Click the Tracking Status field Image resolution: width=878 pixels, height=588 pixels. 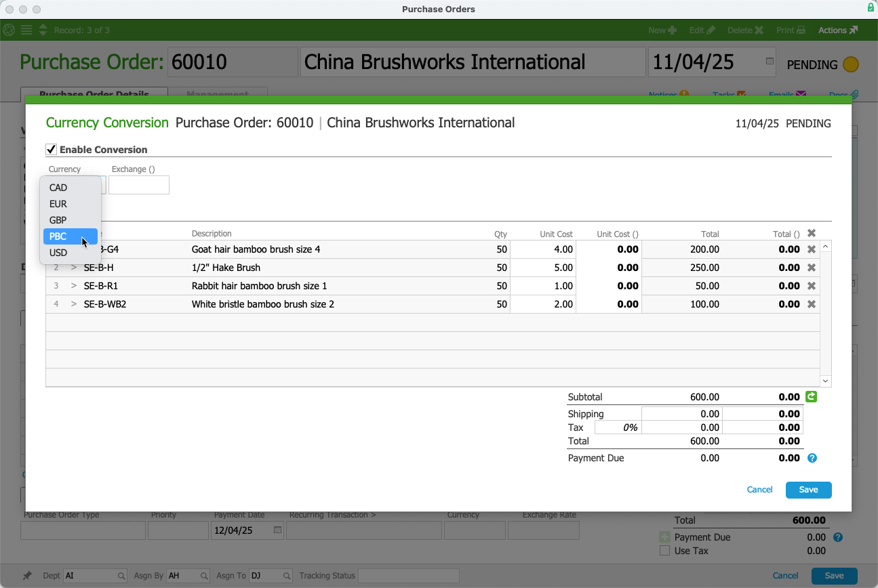(408, 576)
